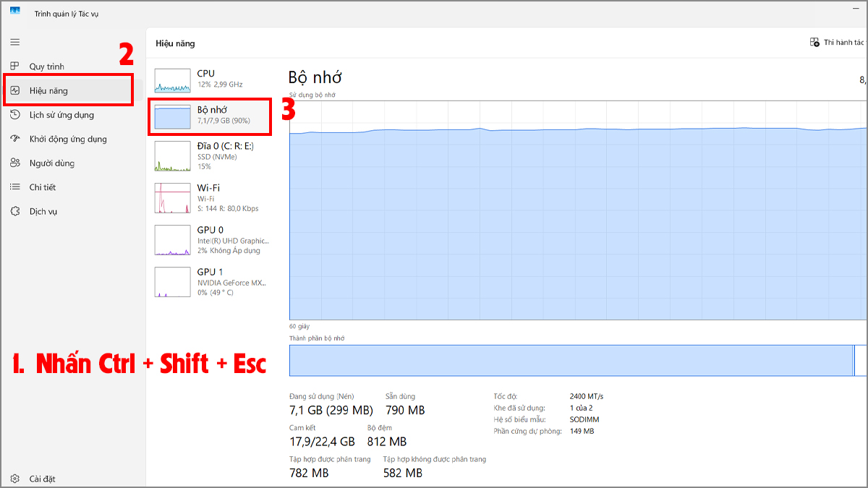
Task: Click the hardware reserved value 149 MB
Action: click(582, 431)
